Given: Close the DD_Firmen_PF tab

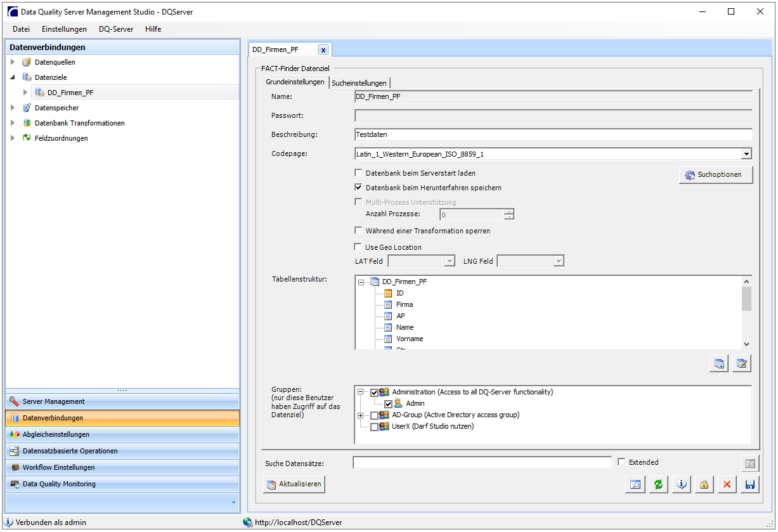Looking at the screenshot, I should click(x=323, y=49).
